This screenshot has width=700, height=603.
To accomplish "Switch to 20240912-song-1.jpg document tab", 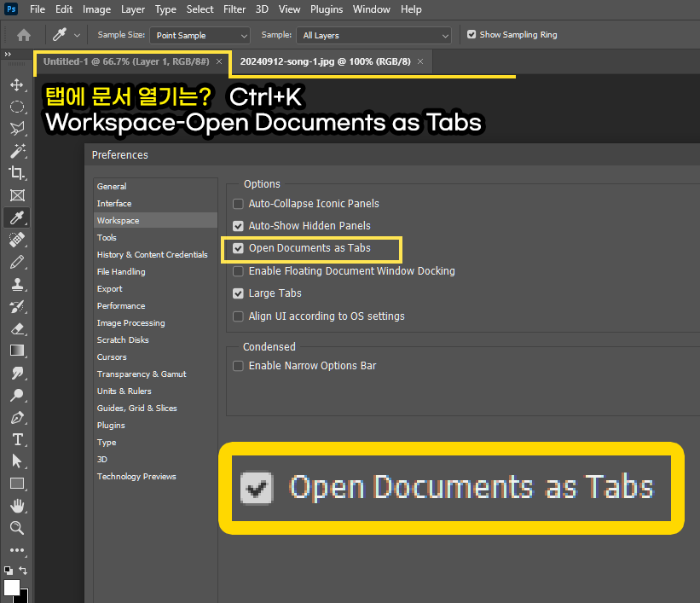I will coord(325,61).
